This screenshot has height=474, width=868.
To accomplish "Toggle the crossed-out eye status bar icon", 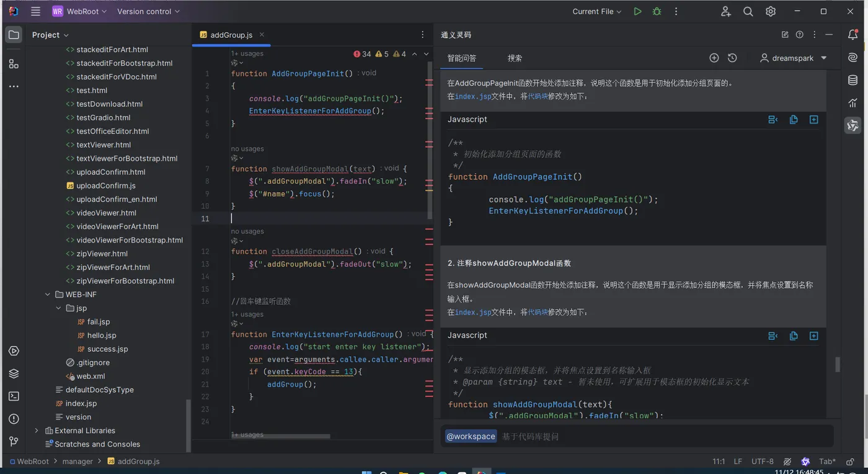I will click(787, 462).
